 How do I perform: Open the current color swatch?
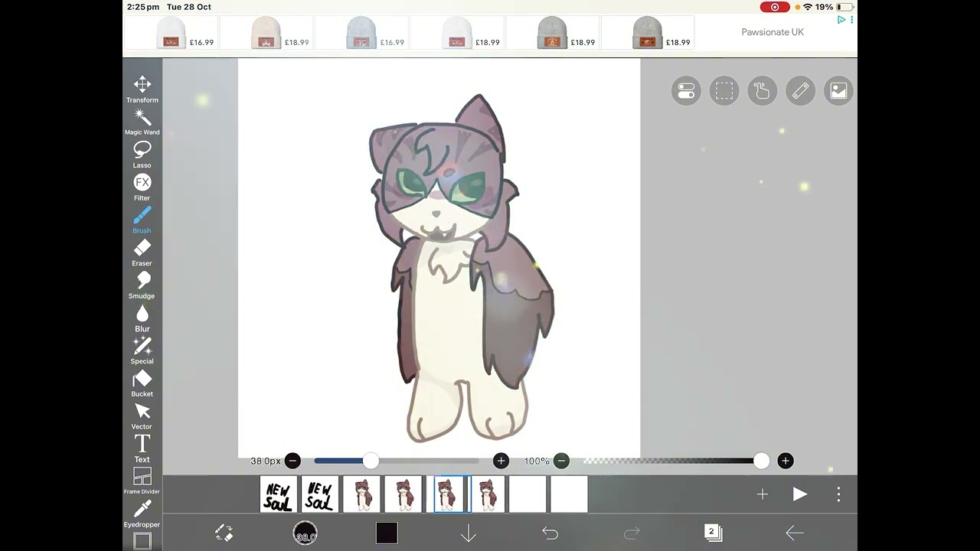pos(387,533)
